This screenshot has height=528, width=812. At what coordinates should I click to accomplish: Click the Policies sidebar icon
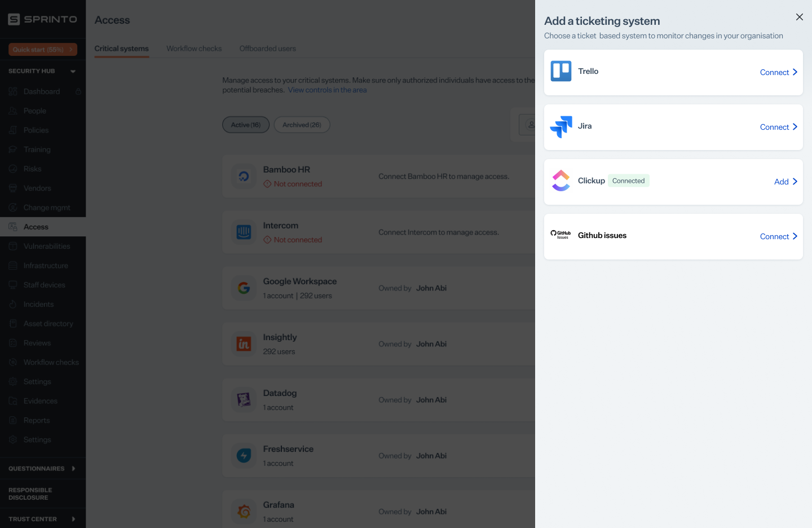pyautogui.click(x=13, y=130)
